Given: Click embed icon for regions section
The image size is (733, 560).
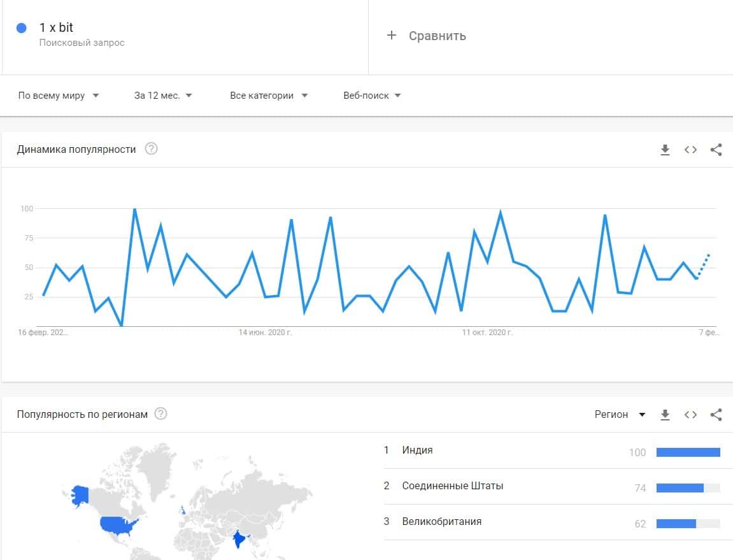Looking at the screenshot, I should 690,415.
